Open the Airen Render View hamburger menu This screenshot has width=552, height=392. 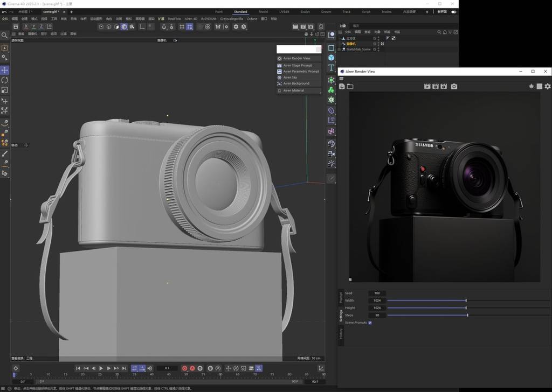pyautogui.click(x=341, y=79)
